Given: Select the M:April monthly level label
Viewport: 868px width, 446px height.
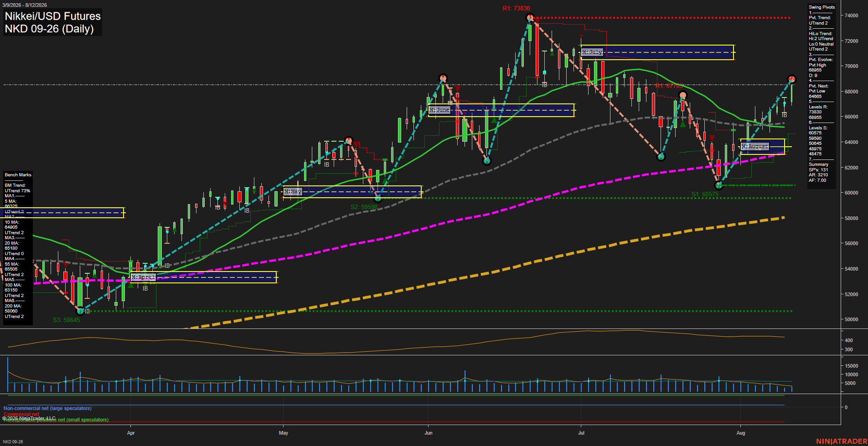Looking at the screenshot, I should point(143,277).
